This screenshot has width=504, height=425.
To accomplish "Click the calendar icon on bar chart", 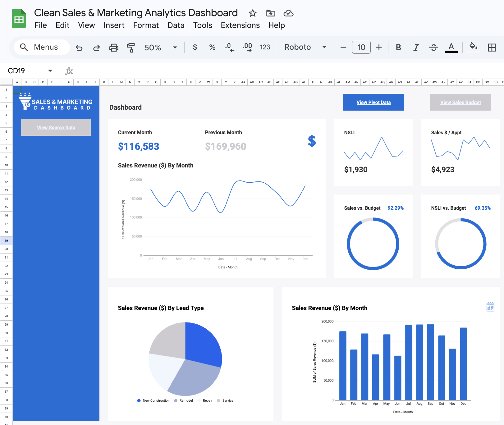I will tap(490, 307).
